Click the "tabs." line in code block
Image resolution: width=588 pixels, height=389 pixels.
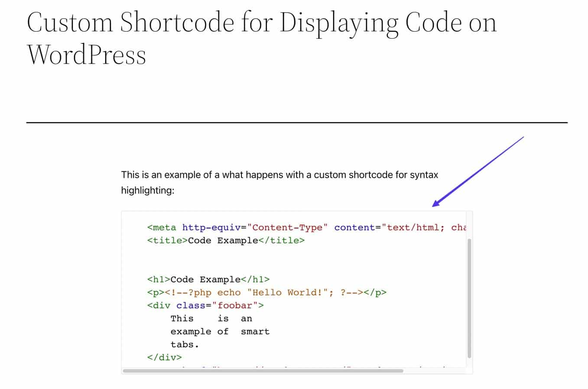pos(185,345)
